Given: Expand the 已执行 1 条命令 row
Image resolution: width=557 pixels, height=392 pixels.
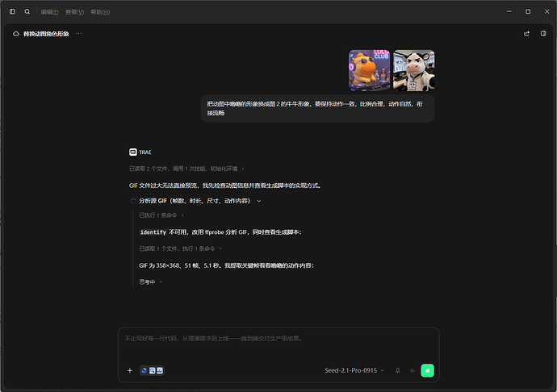Looking at the screenshot, I should coord(161,215).
